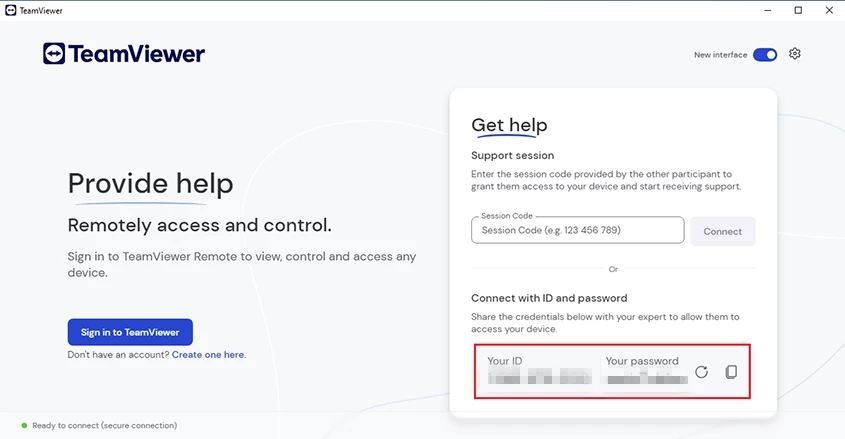Viewport: 845px width, 439px height.
Task: Click Connect with ID and password heading
Action: click(549, 298)
